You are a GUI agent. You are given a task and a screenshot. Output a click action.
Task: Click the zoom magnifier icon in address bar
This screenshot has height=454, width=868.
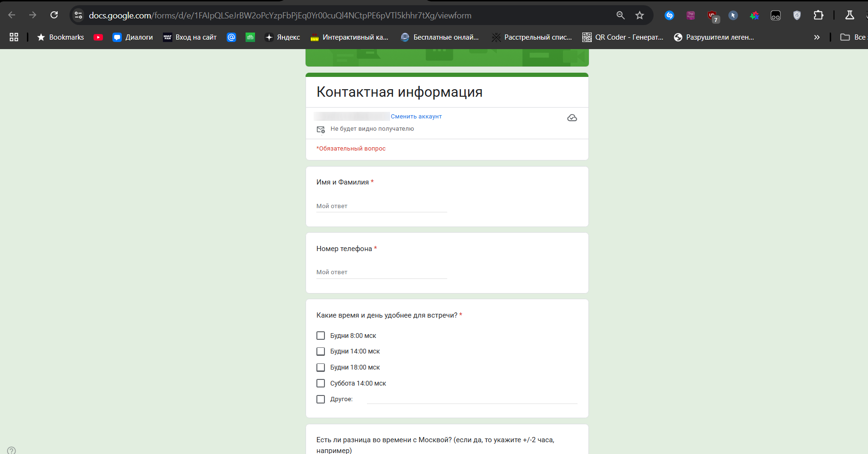[621, 15]
